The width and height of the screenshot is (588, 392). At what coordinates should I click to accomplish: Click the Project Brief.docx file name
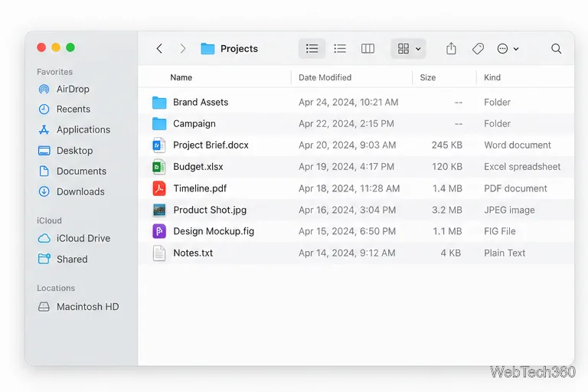pyautogui.click(x=211, y=145)
